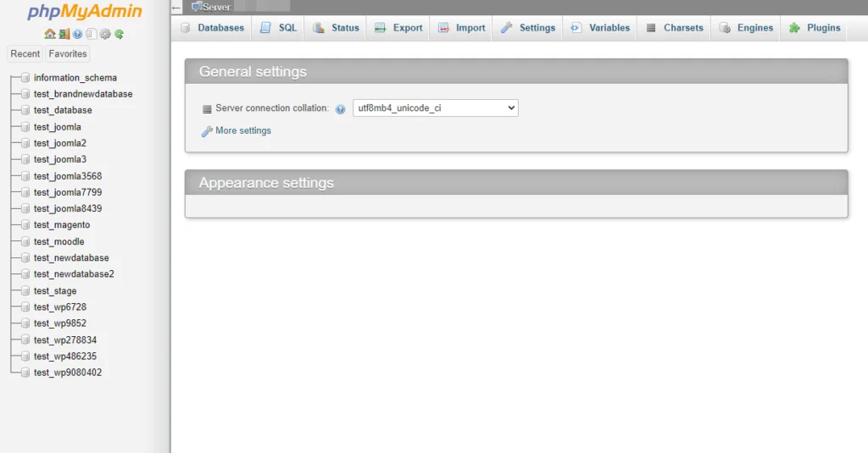Click database icon beside test_wp6728
This screenshot has width=868, height=453.
(25, 307)
